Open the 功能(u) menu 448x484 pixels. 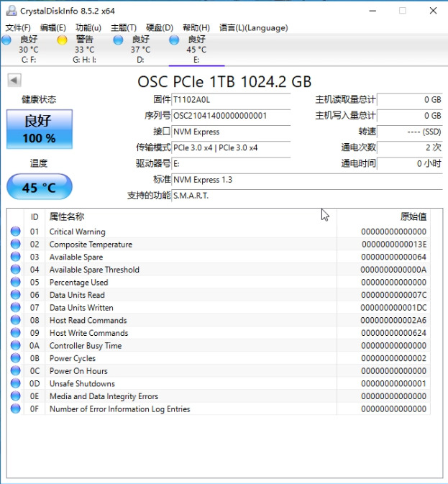click(88, 28)
